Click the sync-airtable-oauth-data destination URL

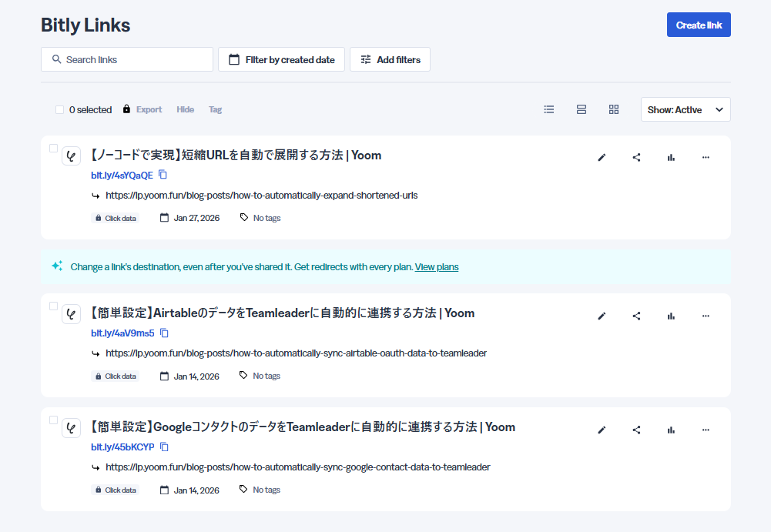pyautogui.click(x=296, y=353)
